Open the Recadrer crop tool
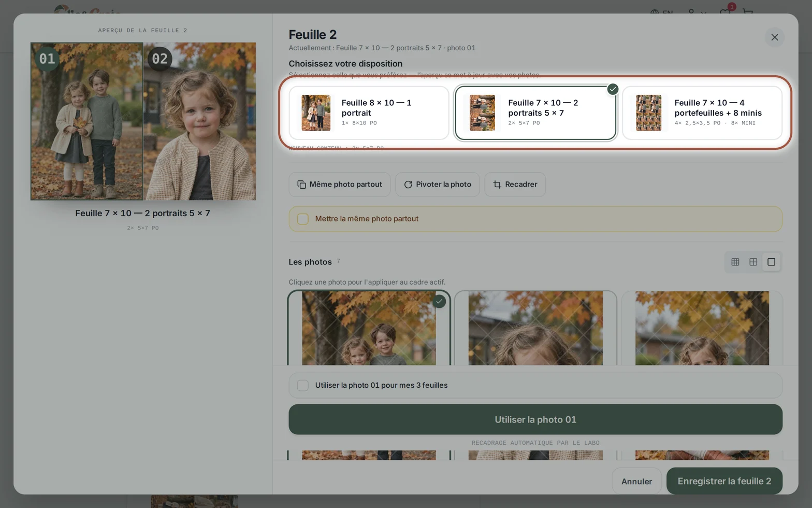This screenshot has height=508, width=812. coord(515,185)
